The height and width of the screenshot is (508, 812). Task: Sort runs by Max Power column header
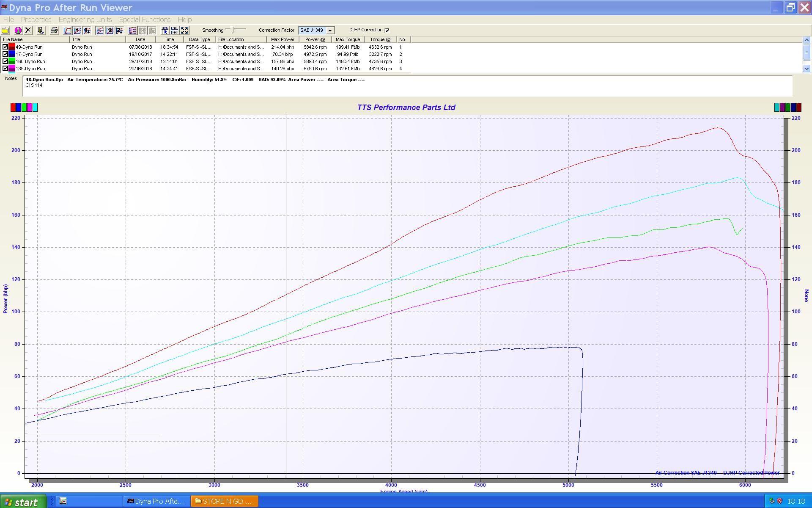coord(283,39)
